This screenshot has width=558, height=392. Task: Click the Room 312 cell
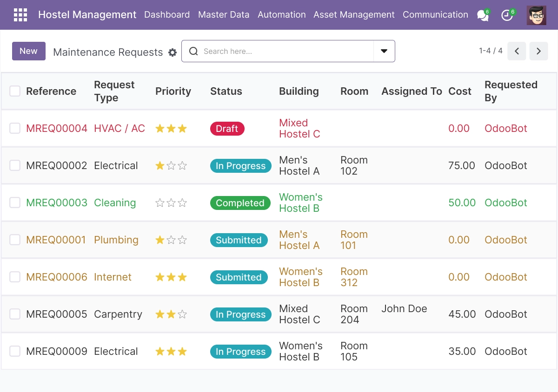(354, 277)
